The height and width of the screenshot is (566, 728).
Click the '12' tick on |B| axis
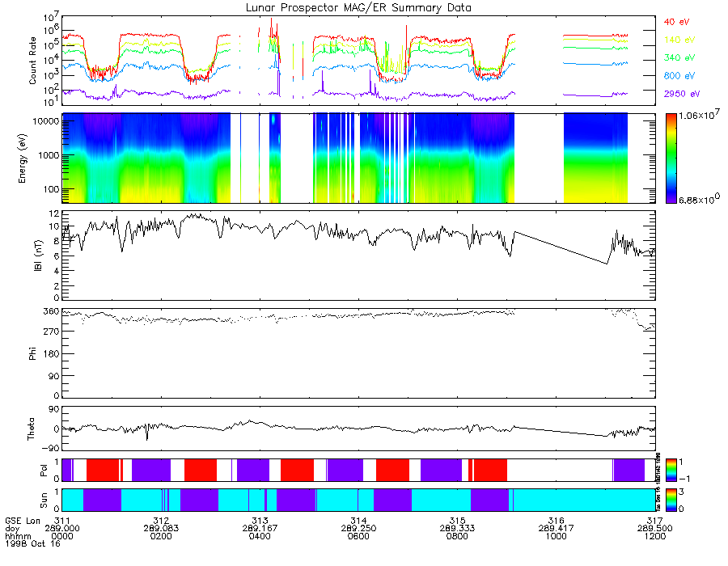(54, 214)
